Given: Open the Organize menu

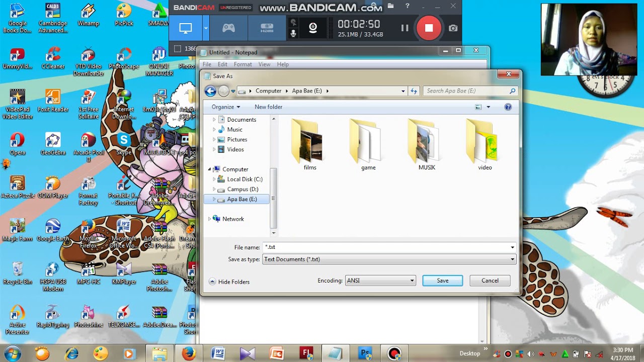Looking at the screenshot, I should coord(226,107).
